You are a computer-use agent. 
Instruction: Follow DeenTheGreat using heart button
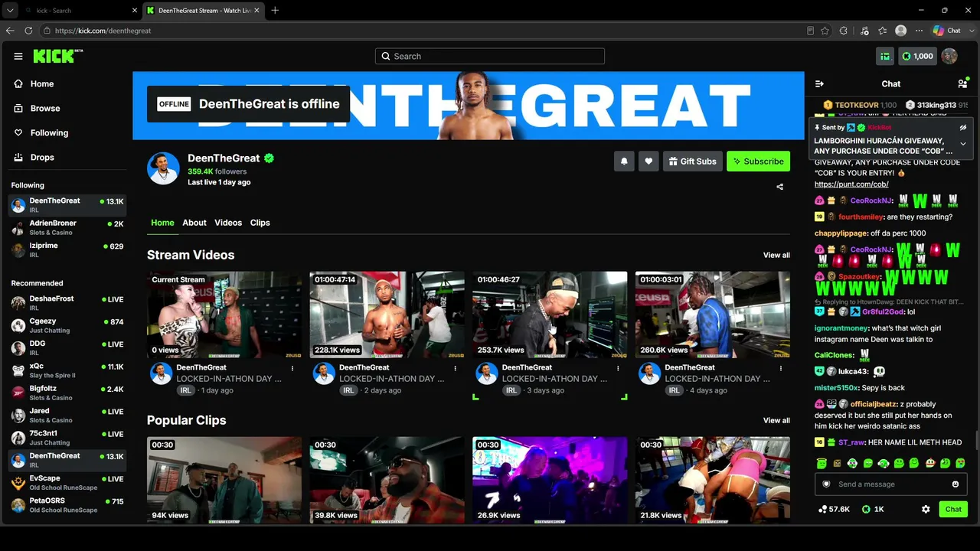point(648,161)
